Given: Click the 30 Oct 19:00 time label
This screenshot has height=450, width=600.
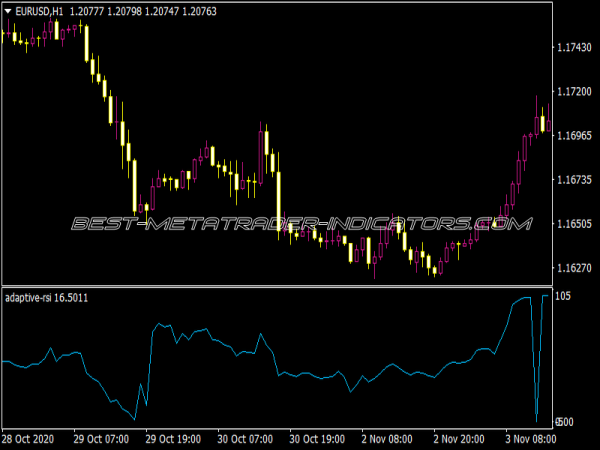Looking at the screenshot, I should [317, 439].
